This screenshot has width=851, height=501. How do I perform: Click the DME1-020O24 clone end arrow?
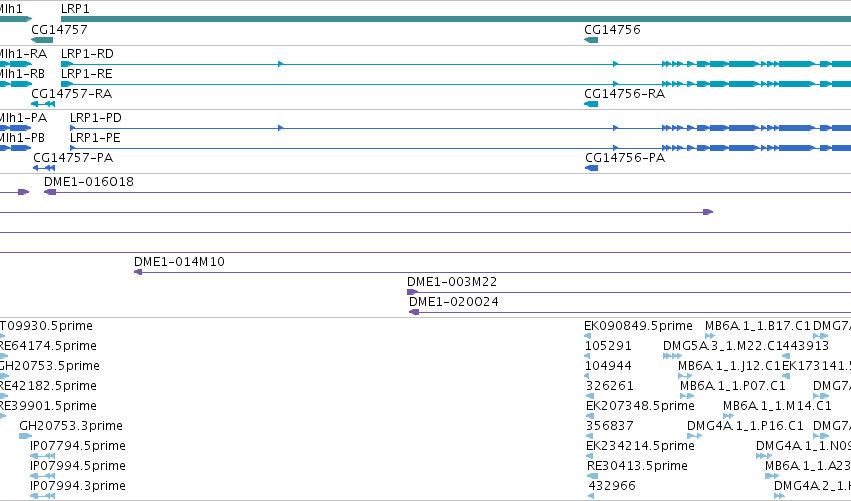tap(414, 312)
